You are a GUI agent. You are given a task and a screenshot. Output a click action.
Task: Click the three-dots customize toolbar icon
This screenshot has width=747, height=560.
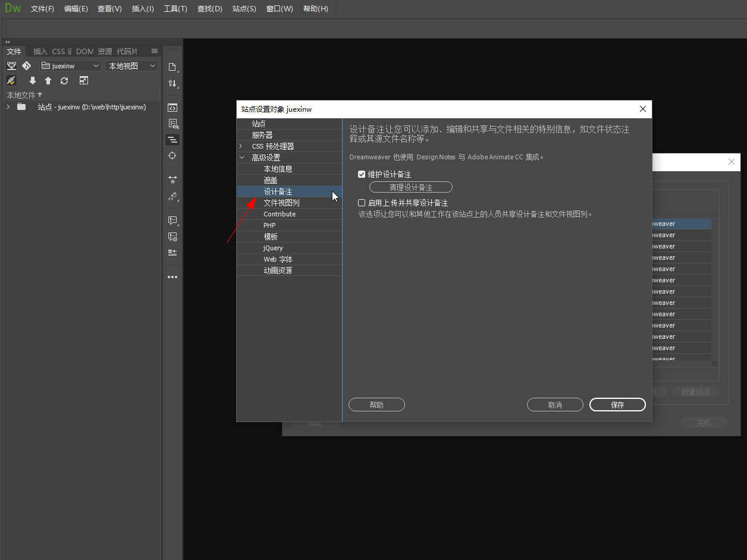pyautogui.click(x=172, y=277)
